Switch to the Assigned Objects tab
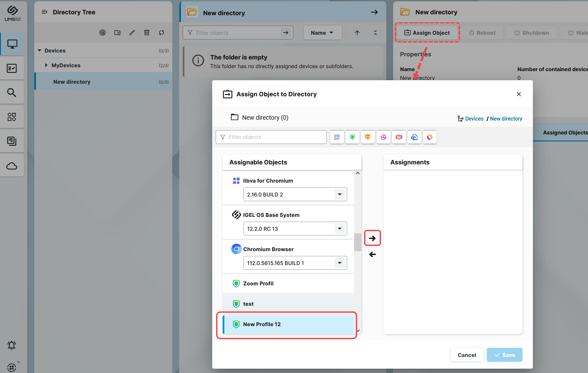This screenshot has height=373, width=588. (x=565, y=132)
